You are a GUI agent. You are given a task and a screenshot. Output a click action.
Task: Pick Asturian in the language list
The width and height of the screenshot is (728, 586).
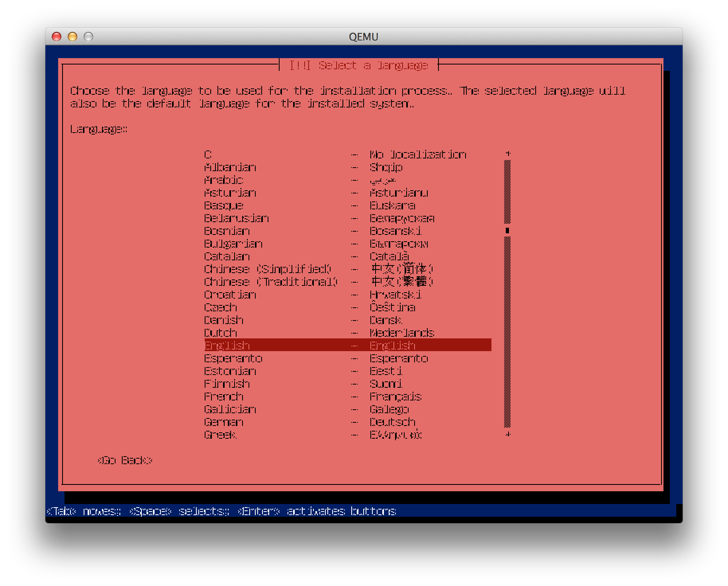(x=348, y=192)
